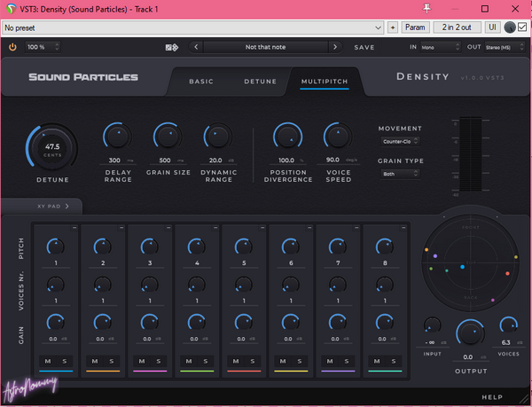Click the Grain Size knob
The height and width of the screenshot is (407, 532).
click(168, 137)
